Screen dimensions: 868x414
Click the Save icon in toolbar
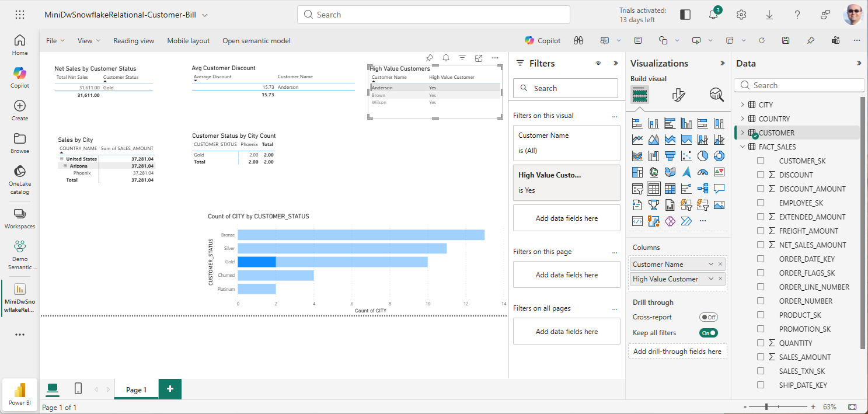pyautogui.click(x=786, y=40)
